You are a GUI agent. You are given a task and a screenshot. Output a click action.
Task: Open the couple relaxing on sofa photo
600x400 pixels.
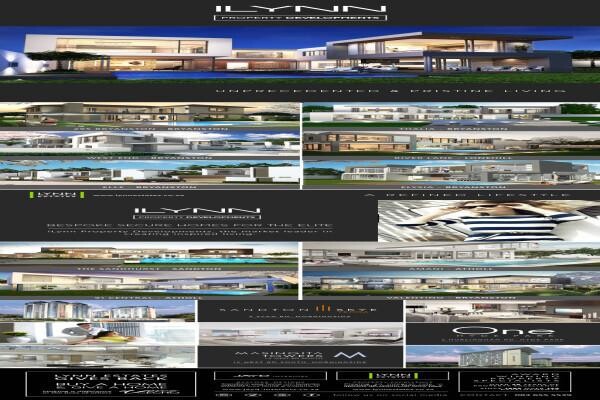pyautogui.click(x=98, y=333)
